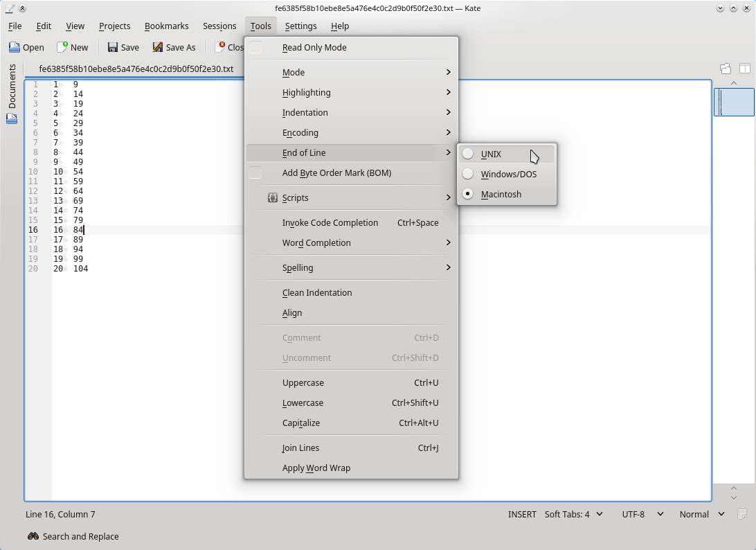This screenshot has height=550, width=756.
Task: Expand the Indentation submenu
Action: (351, 112)
